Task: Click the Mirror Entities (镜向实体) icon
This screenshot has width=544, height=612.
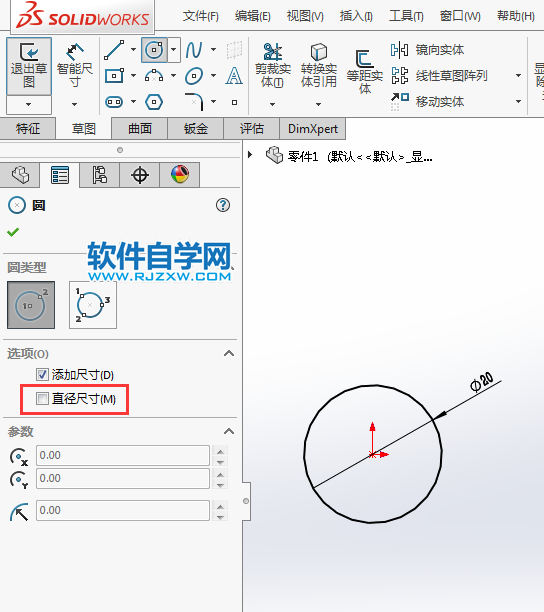Action: 400,50
